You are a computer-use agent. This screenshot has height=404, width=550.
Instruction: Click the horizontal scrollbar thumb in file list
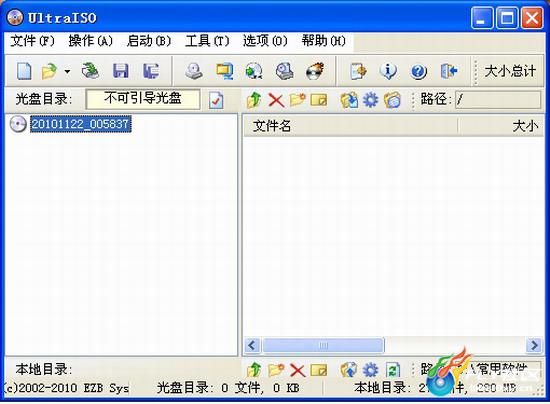323,345
